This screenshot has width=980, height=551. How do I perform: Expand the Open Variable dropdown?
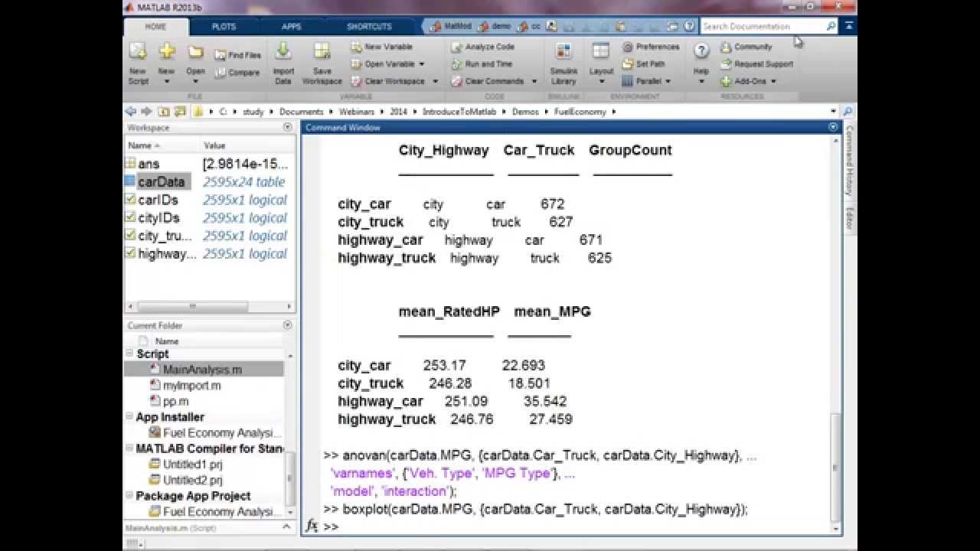[422, 64]
